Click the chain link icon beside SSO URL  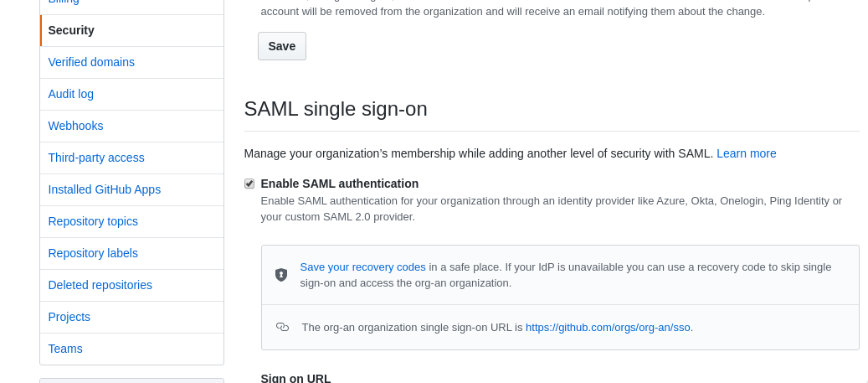pos(282,327)
